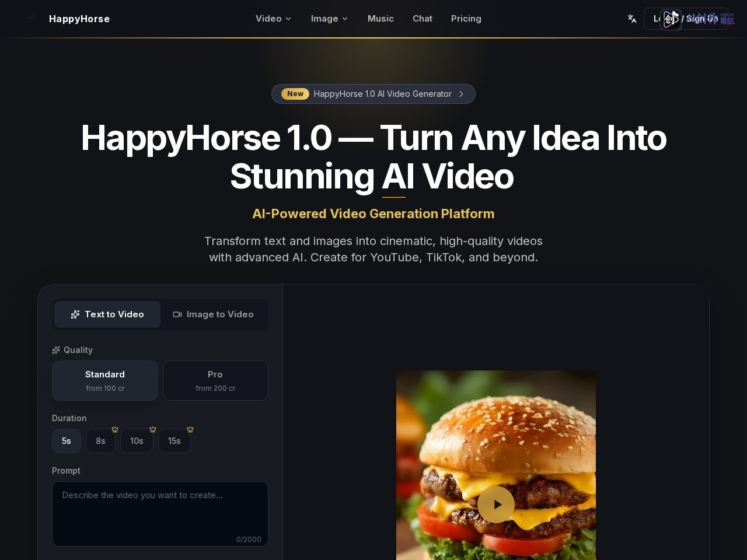The width and height of the screenshot is (747, 560).
Task: Open the Music page
Action: (x=381, y=19)
